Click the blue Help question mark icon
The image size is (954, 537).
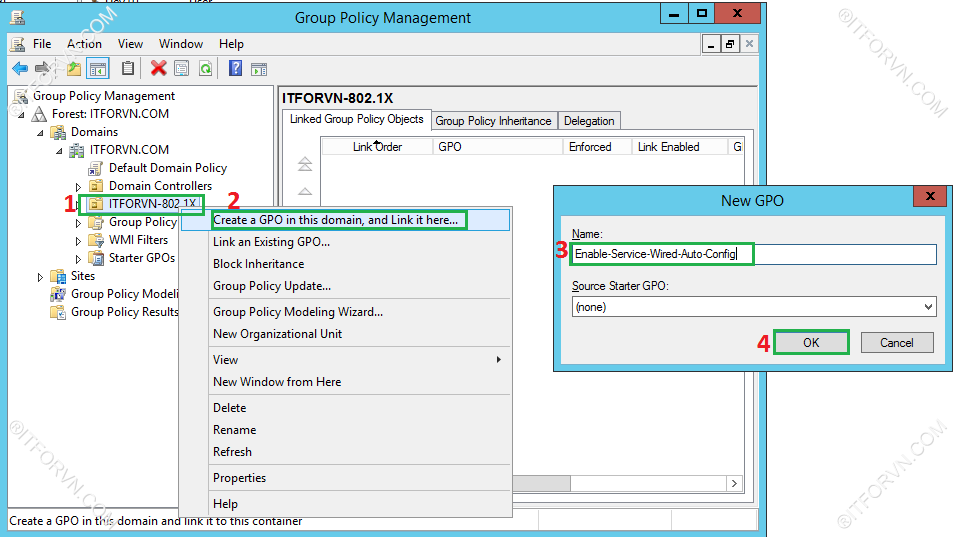point(236,68)
